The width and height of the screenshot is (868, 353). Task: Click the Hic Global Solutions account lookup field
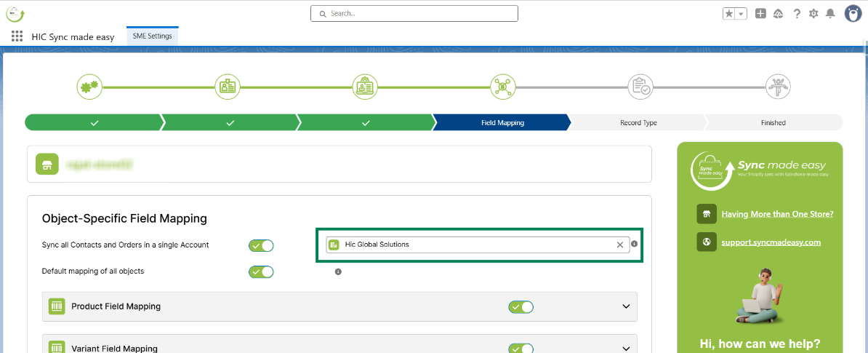(478, 245)
